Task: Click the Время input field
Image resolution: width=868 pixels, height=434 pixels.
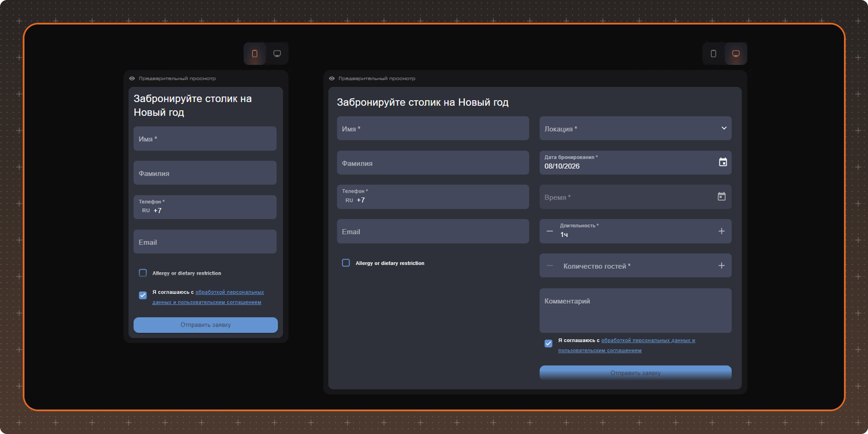Action: click(x=635, y=197)
